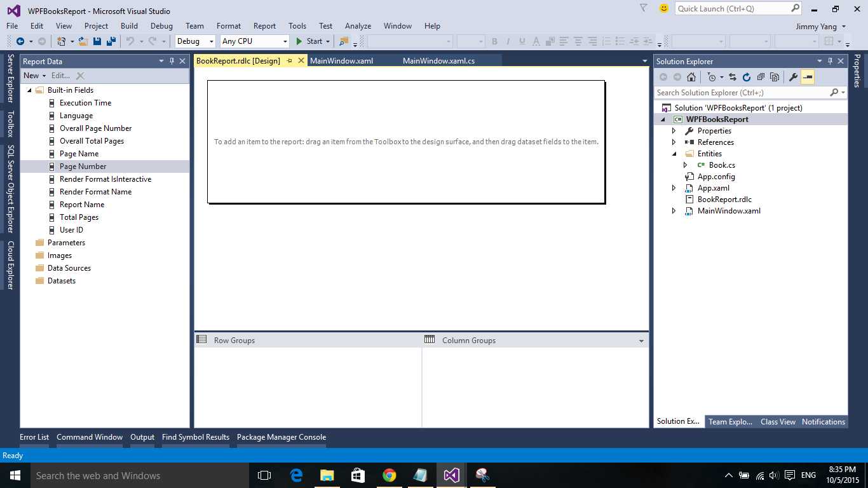Collapse the Entities folder

tap(674, 154)
